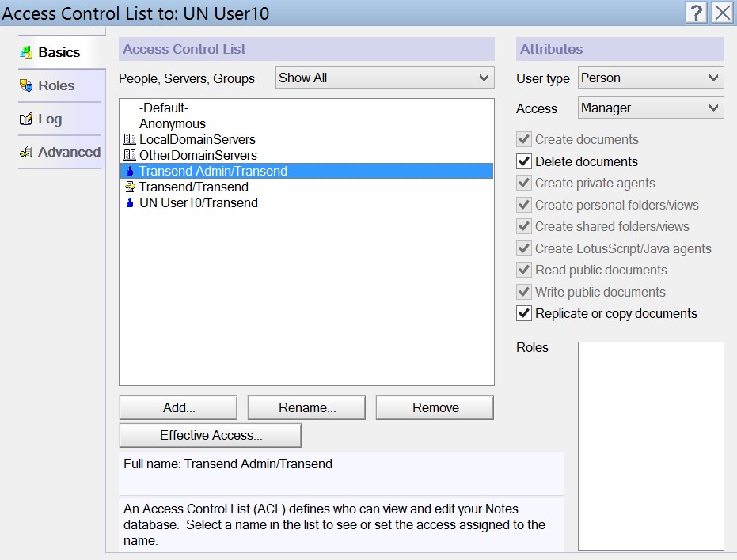737x560 pixels.
Task: Toggle Create LotusScript/Java agents checkbox
Action: click(x=523, y=248)
